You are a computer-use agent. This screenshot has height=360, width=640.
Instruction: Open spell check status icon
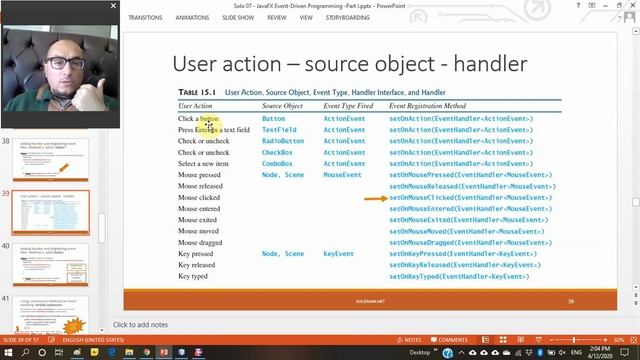[x=51, y=340]
